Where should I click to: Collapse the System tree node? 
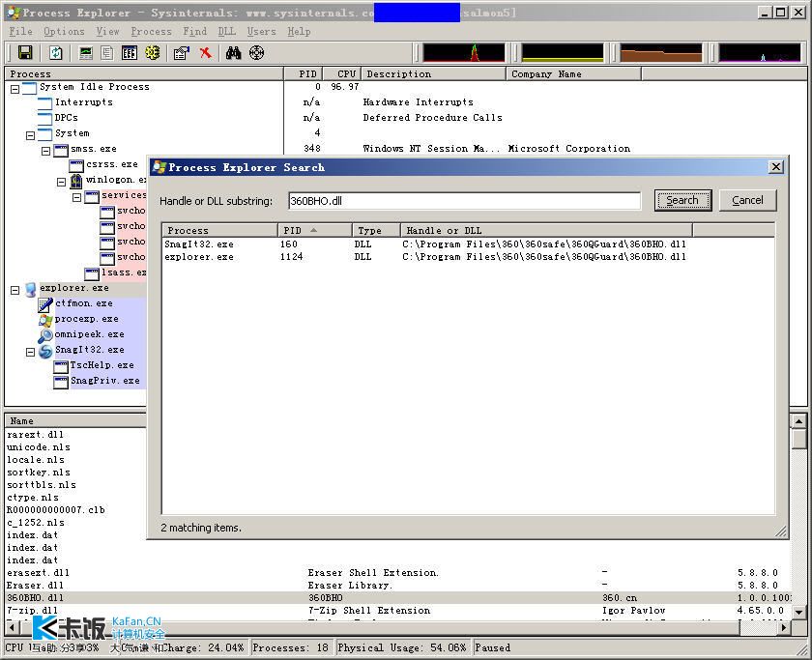click(x=31, y=135)
